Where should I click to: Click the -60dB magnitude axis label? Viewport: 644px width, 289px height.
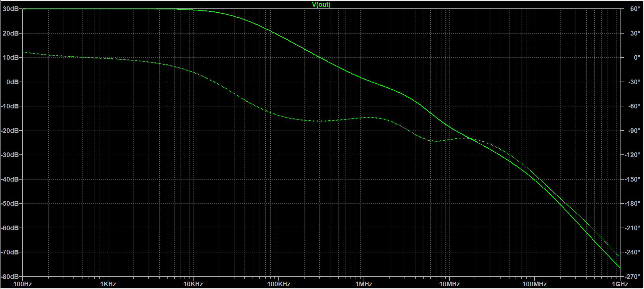[10, 228]
